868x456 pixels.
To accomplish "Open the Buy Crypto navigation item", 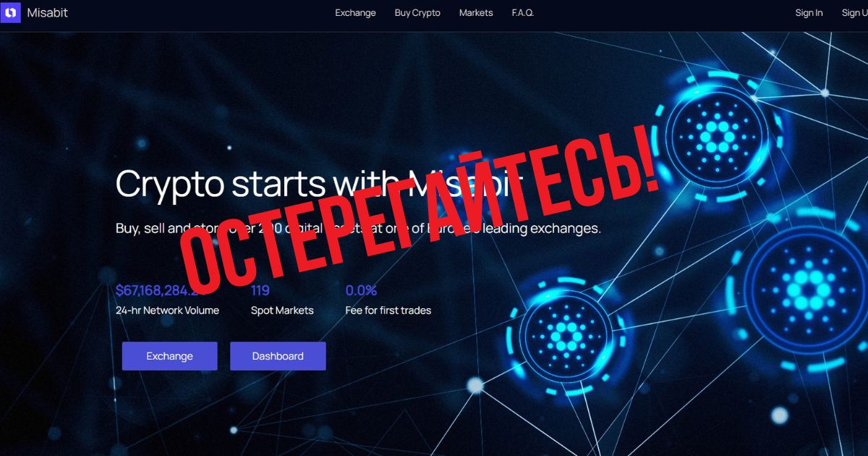I will tap(417, 13).
